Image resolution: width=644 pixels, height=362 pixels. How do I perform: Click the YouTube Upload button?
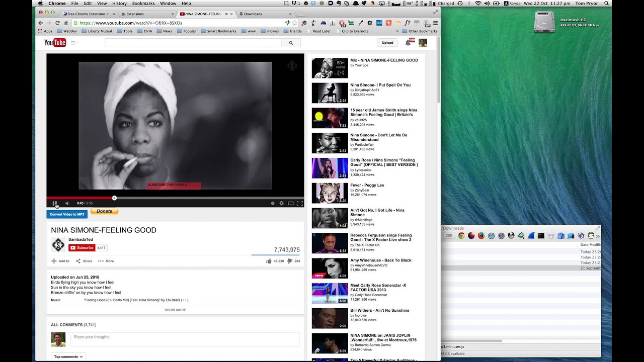[387, 43]
